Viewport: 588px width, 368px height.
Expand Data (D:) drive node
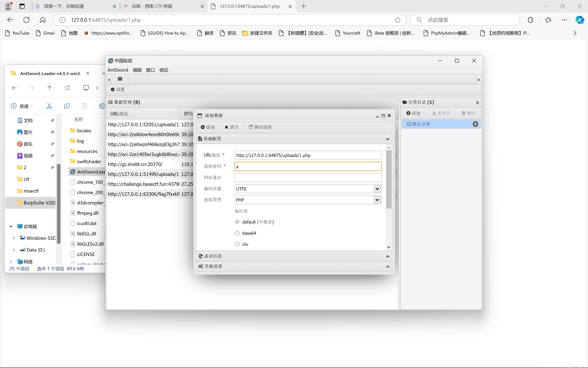click(14, 250)
